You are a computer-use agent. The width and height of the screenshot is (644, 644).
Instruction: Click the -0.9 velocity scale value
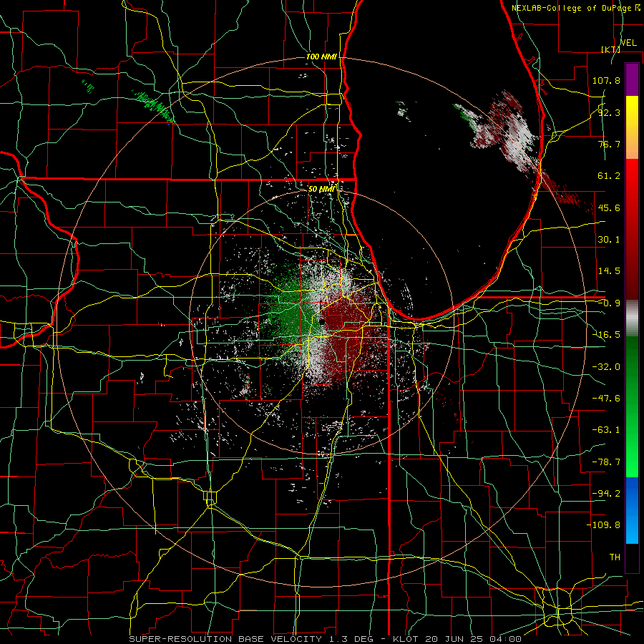(x=609, y=303)
